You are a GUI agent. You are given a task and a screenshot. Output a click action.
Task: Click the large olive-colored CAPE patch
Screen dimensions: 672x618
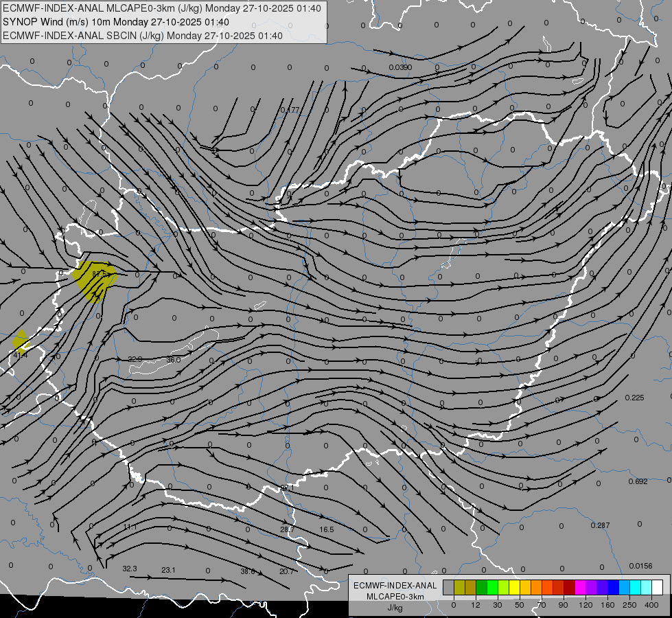(x=95, y=282)
